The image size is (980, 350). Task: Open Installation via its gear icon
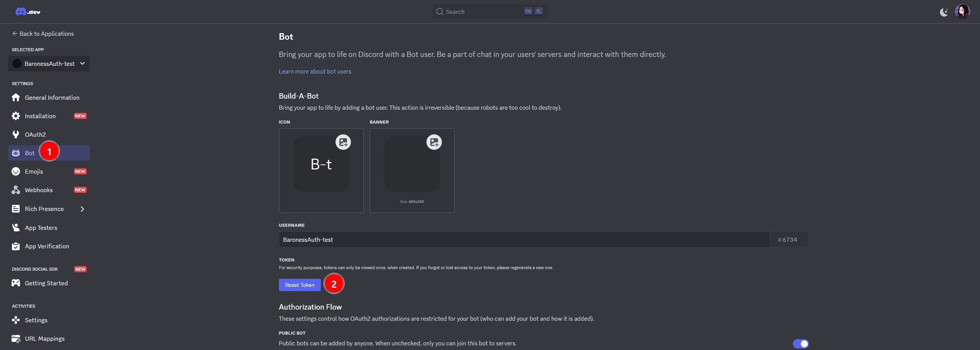(16, 116)
